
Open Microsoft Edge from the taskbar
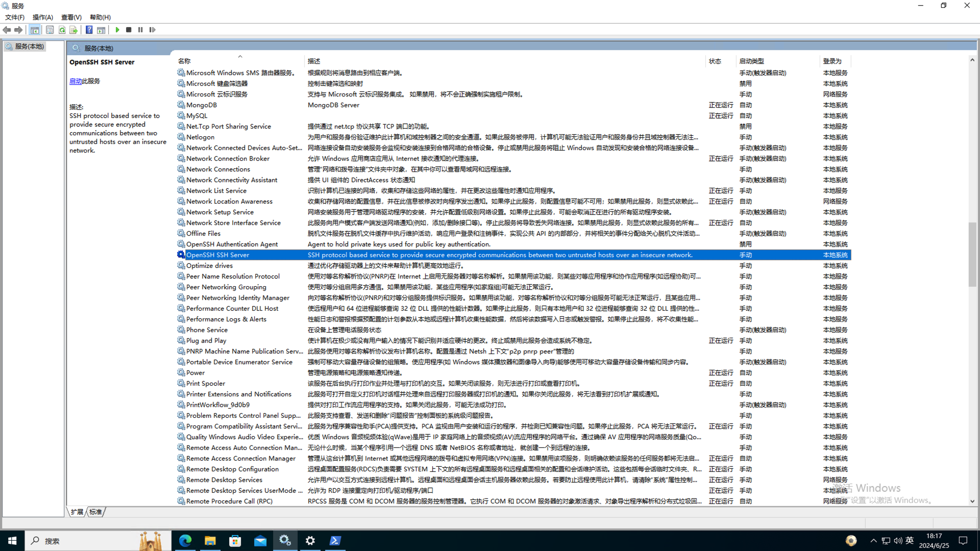point(185,541)
